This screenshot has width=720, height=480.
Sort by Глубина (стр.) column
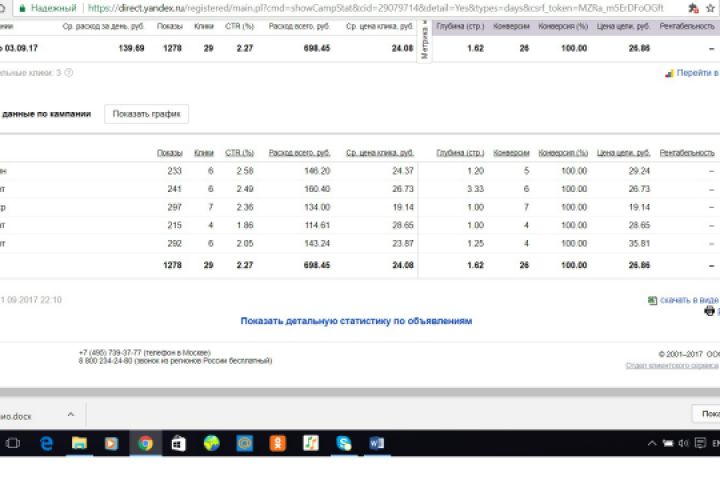point(460,152)
